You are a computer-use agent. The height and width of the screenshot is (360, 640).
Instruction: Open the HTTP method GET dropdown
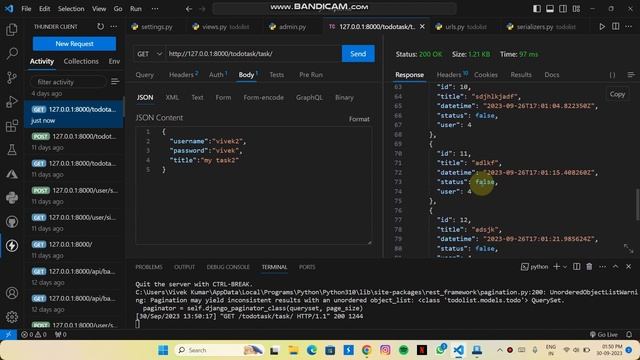tap(149, 54)
